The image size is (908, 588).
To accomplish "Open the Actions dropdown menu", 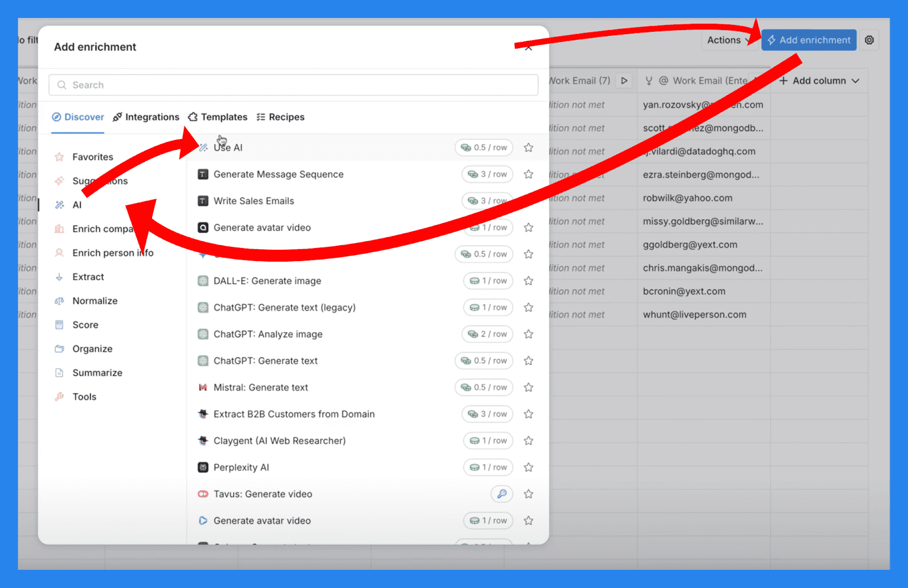I will point(729,40).
